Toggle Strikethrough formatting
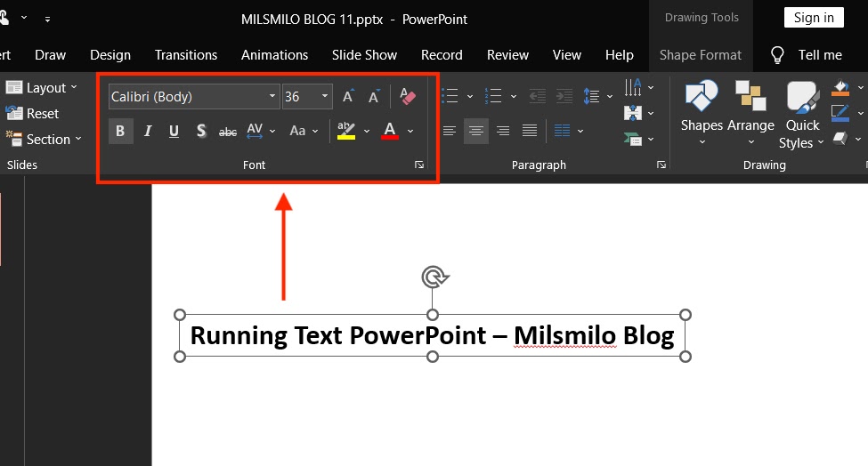This screenshot has height=466, width=868. [x=228, y=132]
